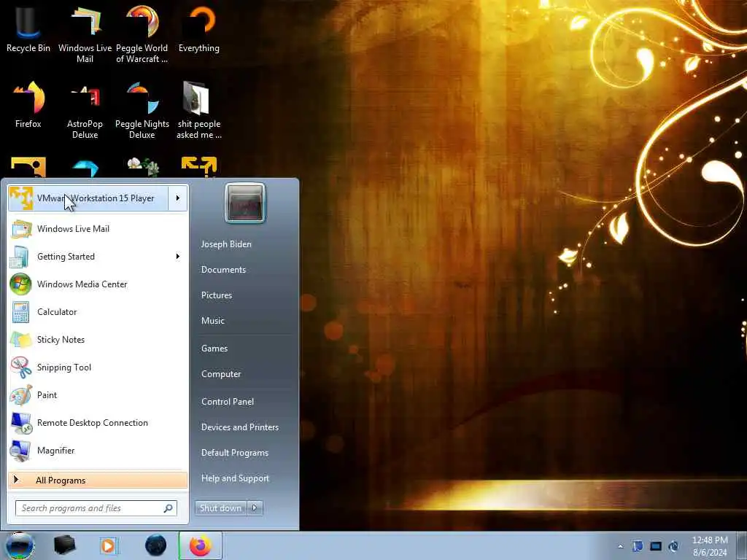Click the Calculator icon in start menu
The image size is (747, 560).
20,312
